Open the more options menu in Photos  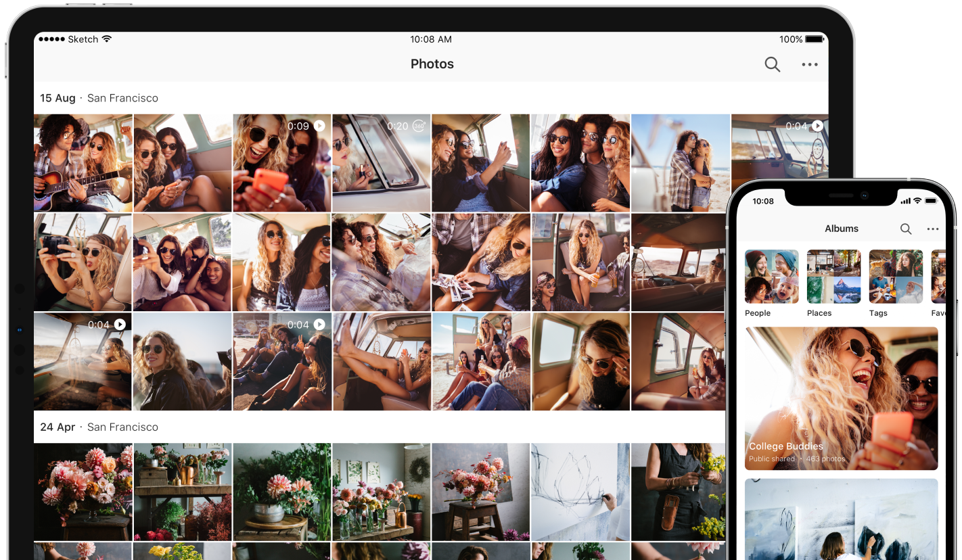810,64
